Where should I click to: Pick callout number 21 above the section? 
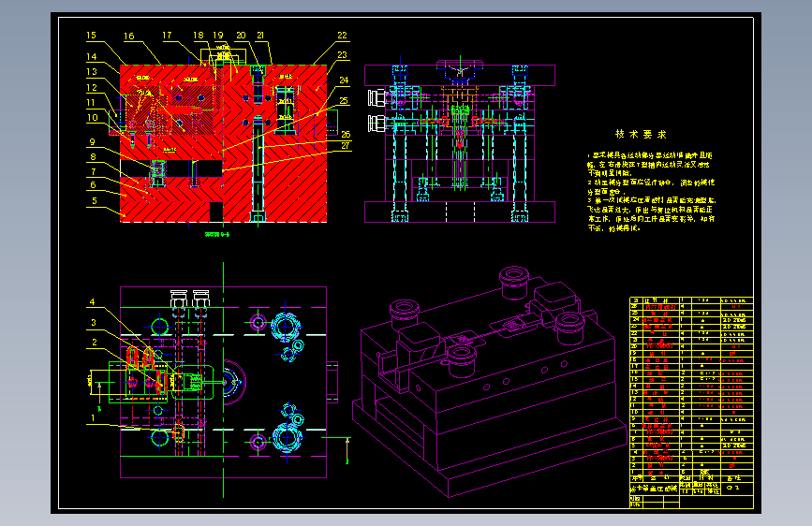click(x=260, y=36)
